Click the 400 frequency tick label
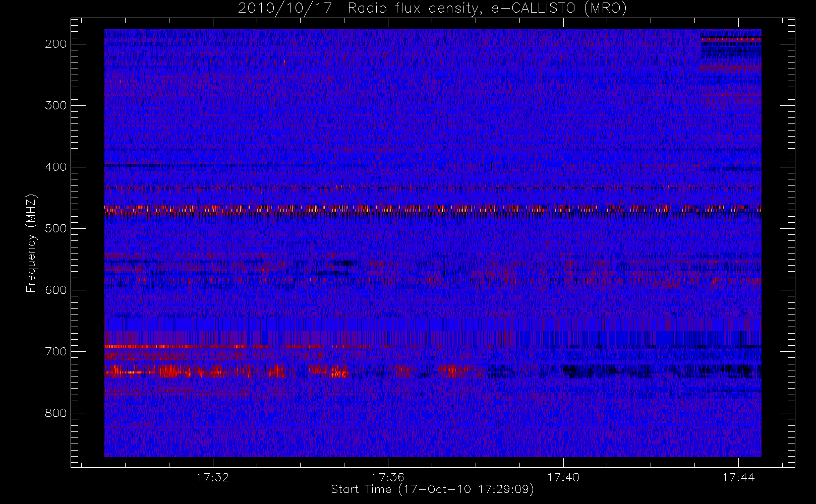This screenshot has height=504, width=816. point(55,167)
